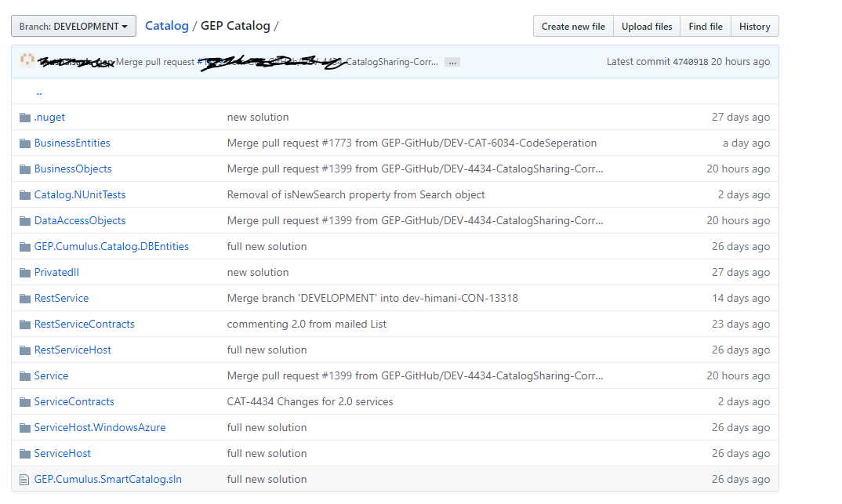Click the folder icon beside RestService
Image resolution: width=842 pixels, height=504 pixels.
(x=25, y=299)
